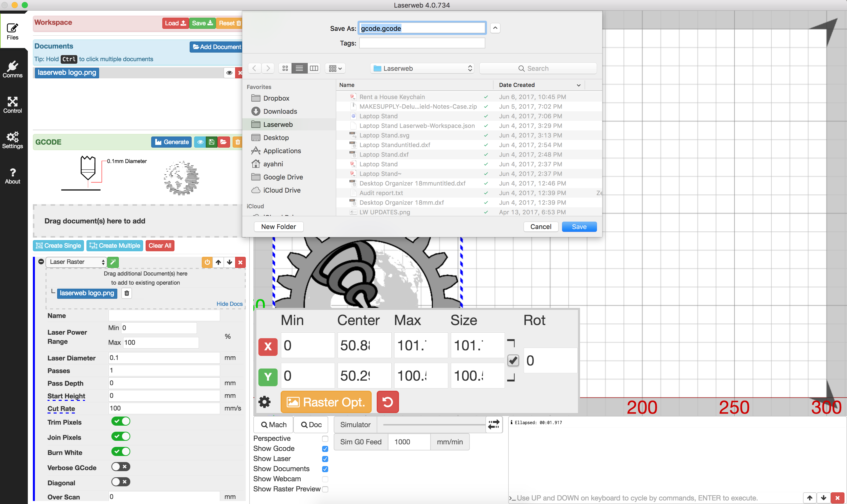Click the orange power toggle operation icon
Image resolution: width=847 pixels, height=504 pixels.
pyautogui.click(x=207, y=262)
